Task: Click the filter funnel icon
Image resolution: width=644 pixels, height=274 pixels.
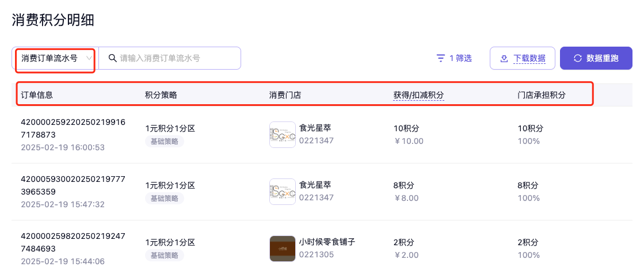Action: (441, 58)
